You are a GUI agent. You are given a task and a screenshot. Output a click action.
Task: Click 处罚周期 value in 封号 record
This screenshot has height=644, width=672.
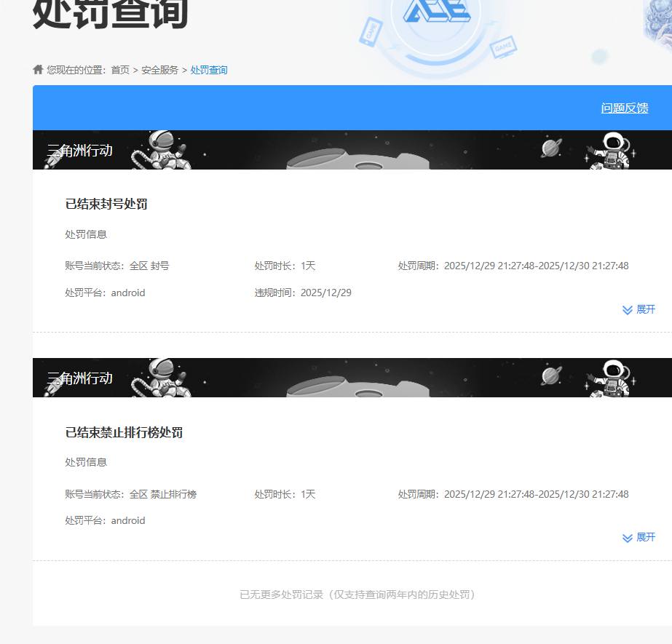tap(536, 266)
